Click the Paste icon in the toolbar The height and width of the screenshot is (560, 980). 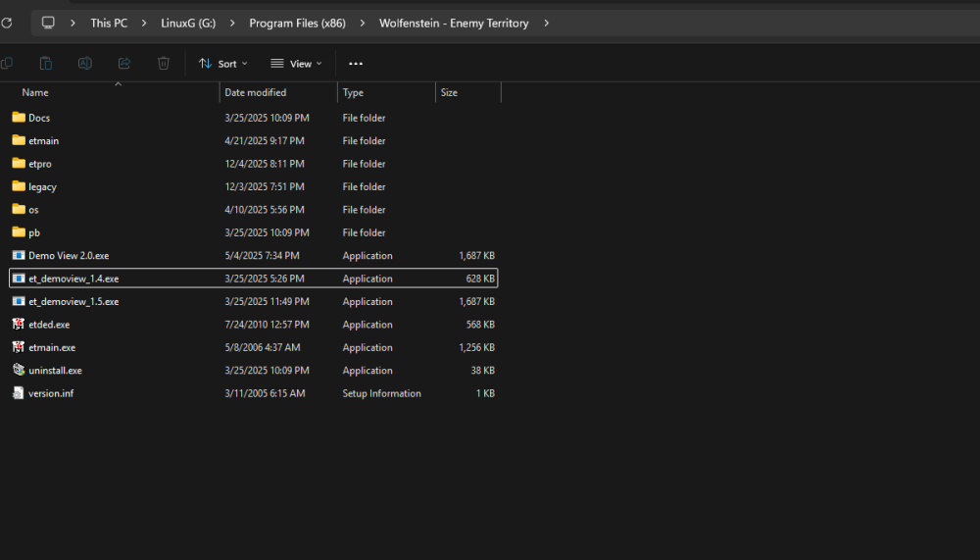(x=46, y=63)
